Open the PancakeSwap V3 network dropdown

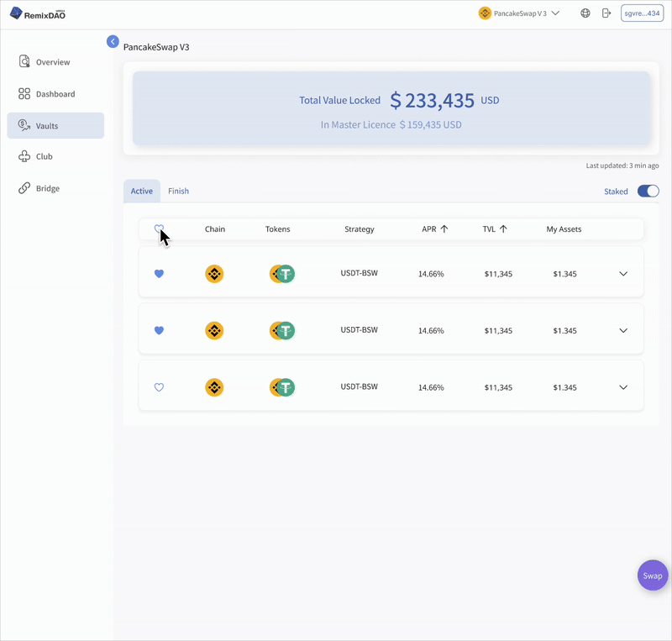coord(519,13)
